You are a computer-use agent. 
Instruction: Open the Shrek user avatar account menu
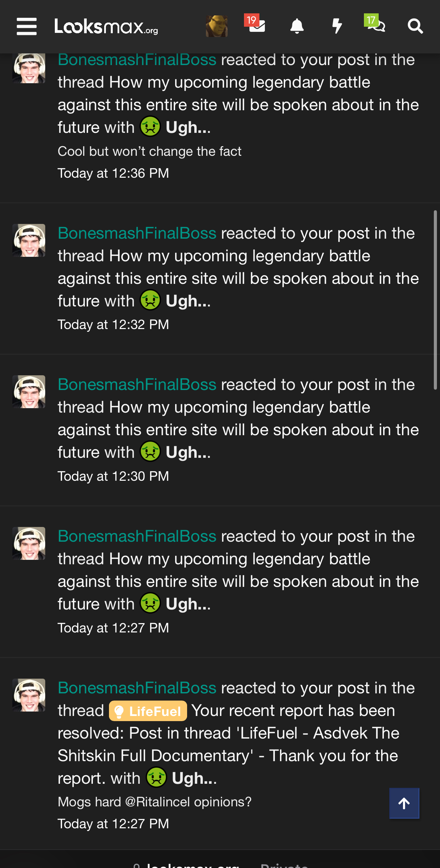click(217, 26)
